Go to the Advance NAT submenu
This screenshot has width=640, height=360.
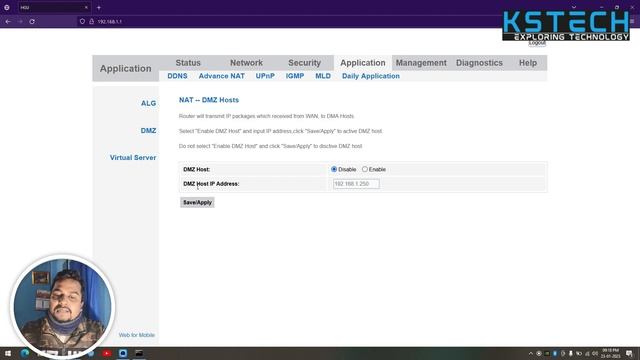tap(222, 76)
